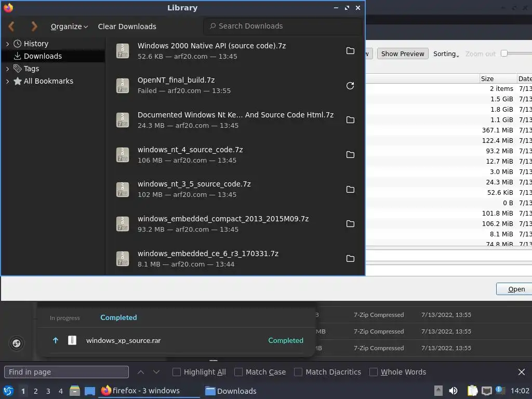Image resolution: width=532 pixels, height=399 pixels.
Task: Click the 7z archive icon of windows_nt_4_source_code.7z
Action: [123, 155]
